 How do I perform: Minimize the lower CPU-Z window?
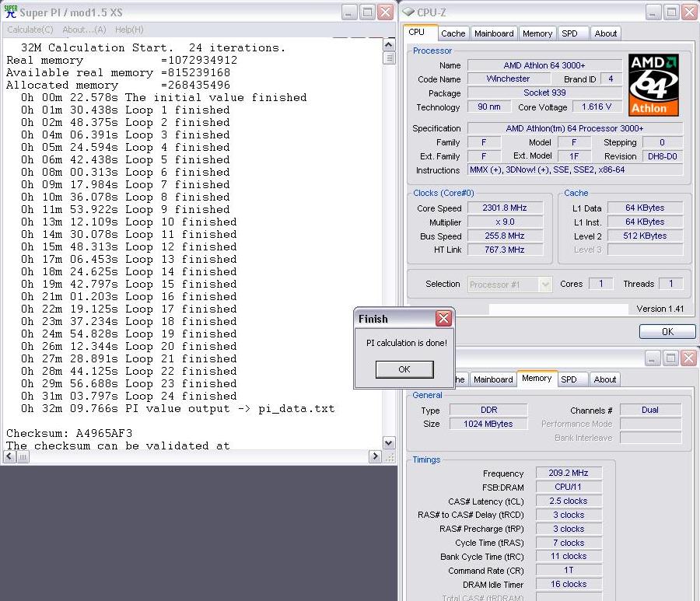pos(653,358)
